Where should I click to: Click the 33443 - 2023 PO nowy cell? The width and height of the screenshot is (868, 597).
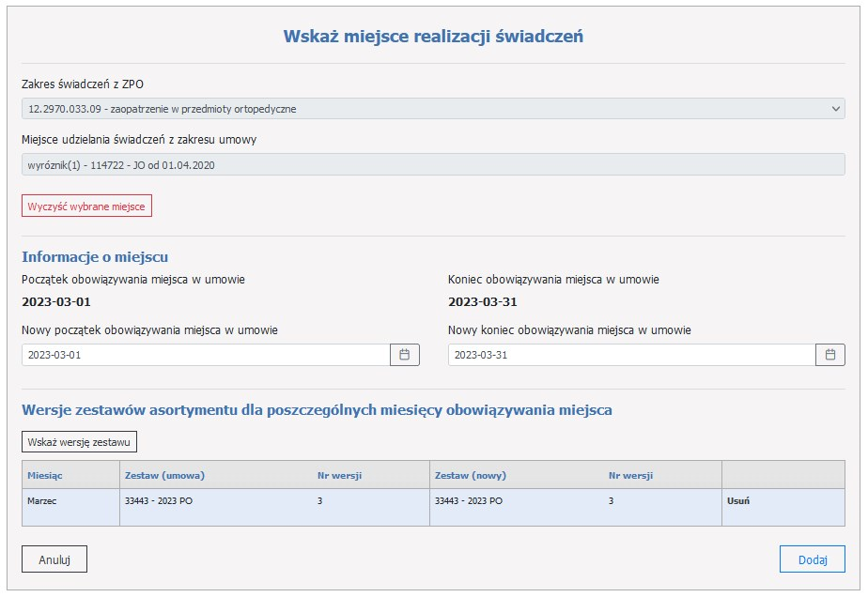[469, 501]
